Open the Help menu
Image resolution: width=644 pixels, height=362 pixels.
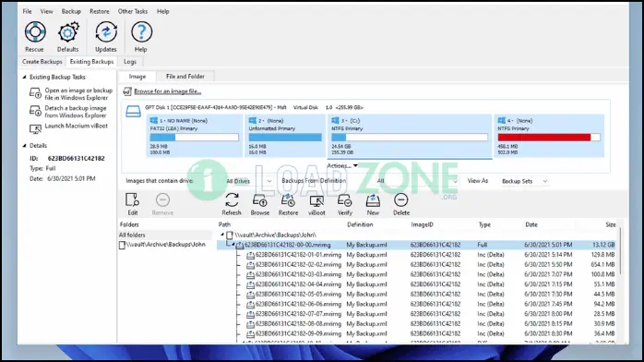(x=163, y=11)
